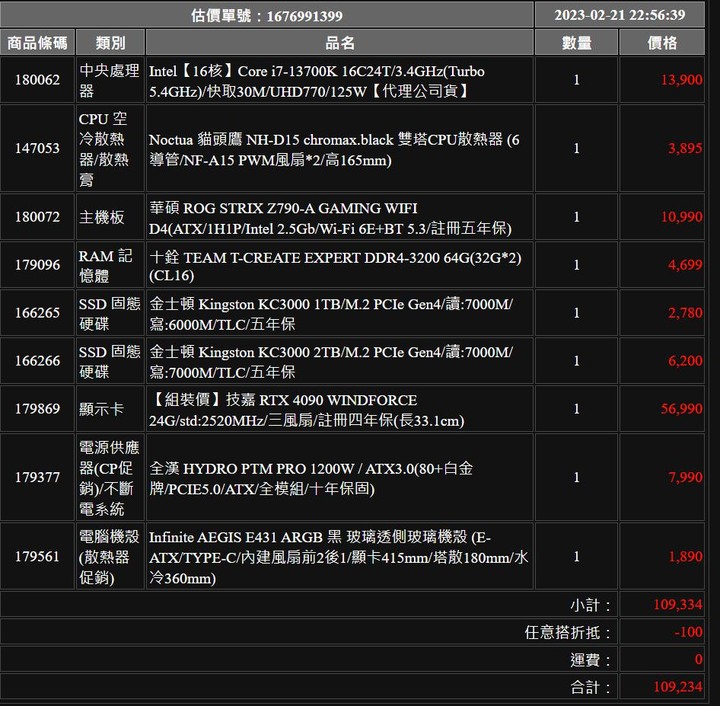Click quantity 1 in the KC3000 2TB row
This screenshot has width=720, height=706.
[576, 361]
